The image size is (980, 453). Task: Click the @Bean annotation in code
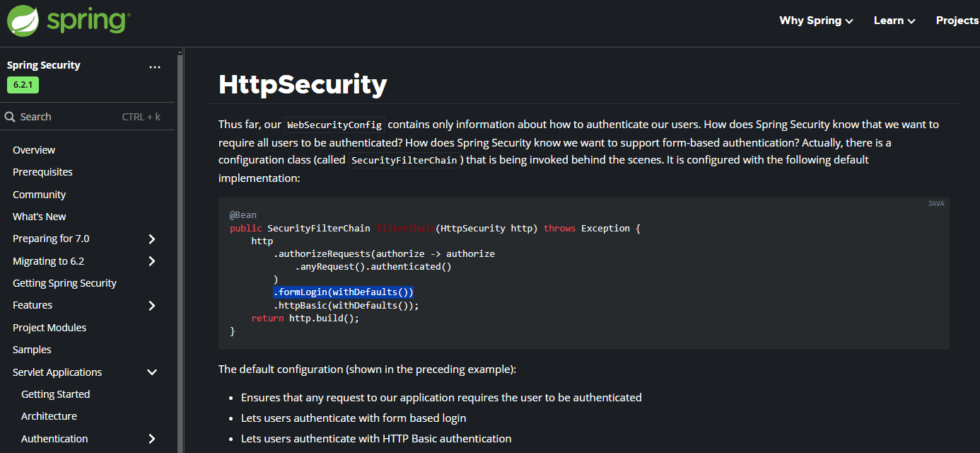point(243,215)
